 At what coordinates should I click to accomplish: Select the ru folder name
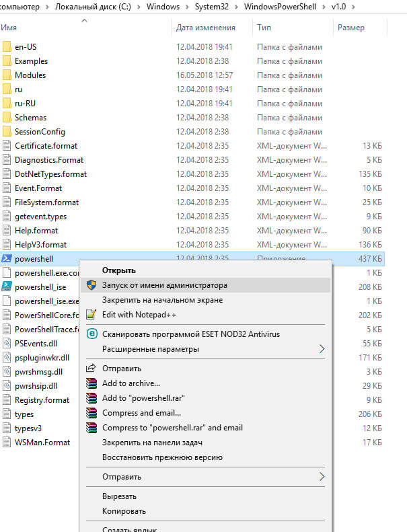(18, 89)
